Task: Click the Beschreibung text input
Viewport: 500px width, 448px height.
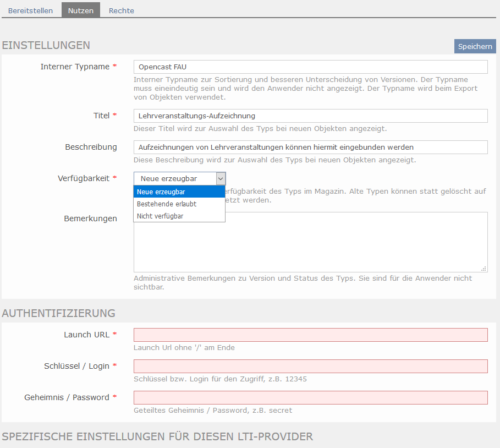Action: pos(310,147)
